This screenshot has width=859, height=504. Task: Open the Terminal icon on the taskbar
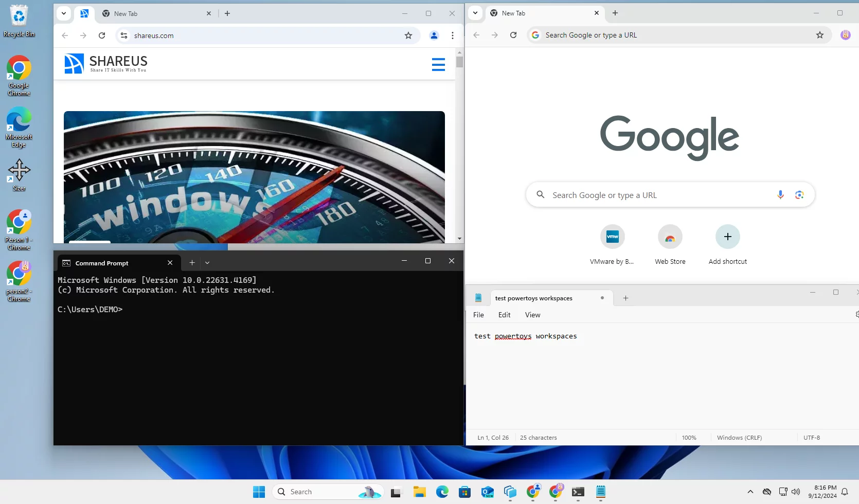(x=578, y=492)
